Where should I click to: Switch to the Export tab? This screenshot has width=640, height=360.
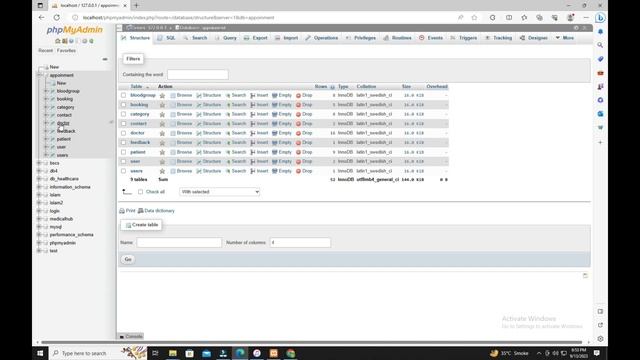click(256, 38)
